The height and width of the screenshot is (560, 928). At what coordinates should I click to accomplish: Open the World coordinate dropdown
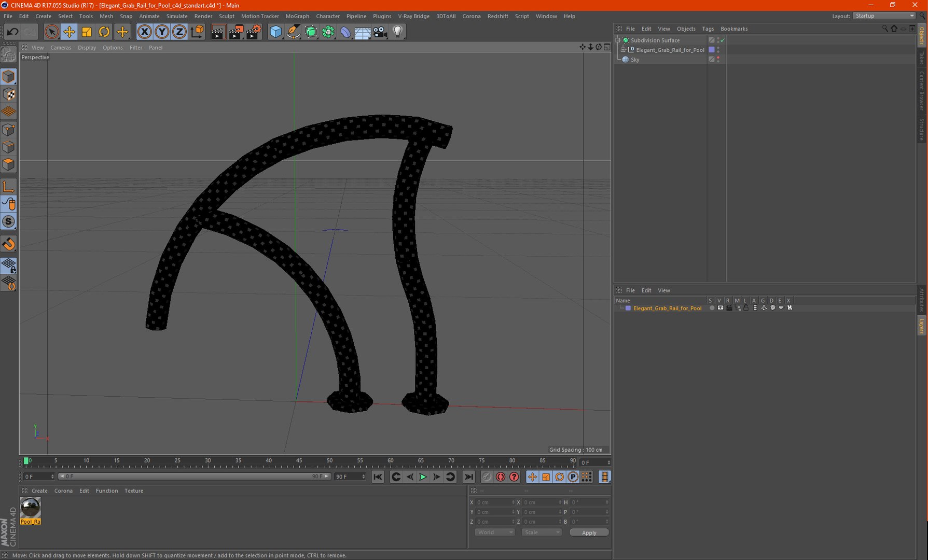point(494,533)
